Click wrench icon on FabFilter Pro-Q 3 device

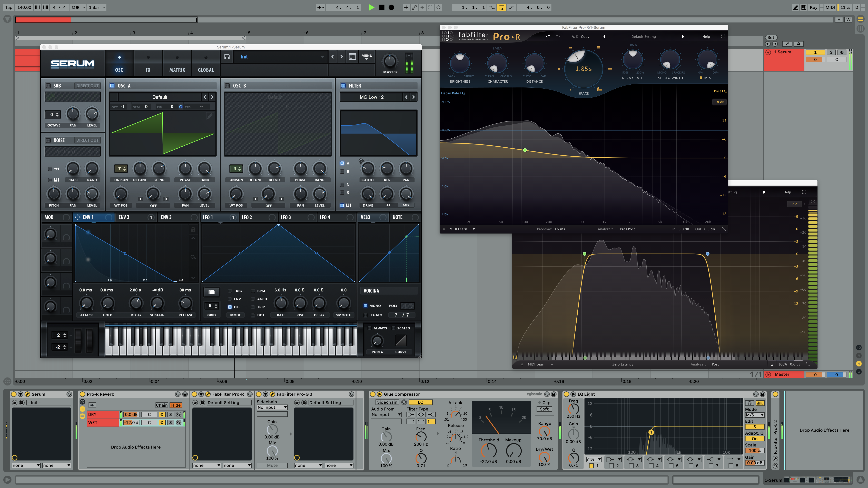click(x=272, y=394)
